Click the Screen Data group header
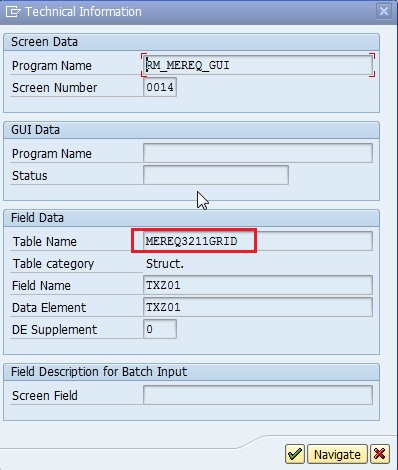398x470 pixels. 191,42
